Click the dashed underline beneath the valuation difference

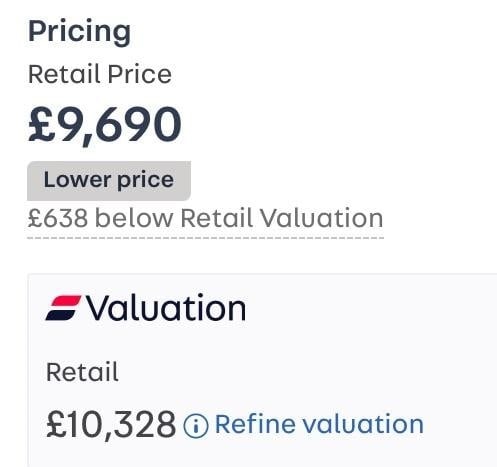(205, 238)
